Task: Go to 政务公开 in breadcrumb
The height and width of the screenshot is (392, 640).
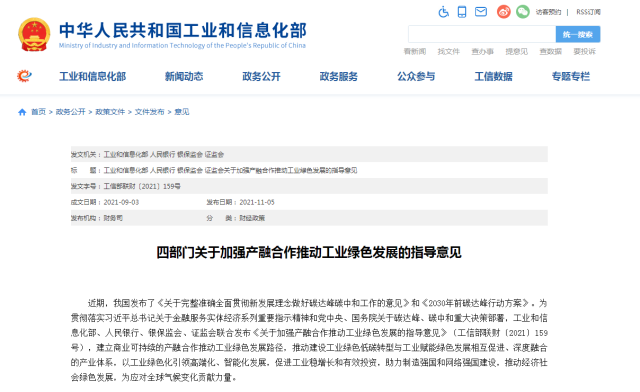Action: [x=71, y=112]
